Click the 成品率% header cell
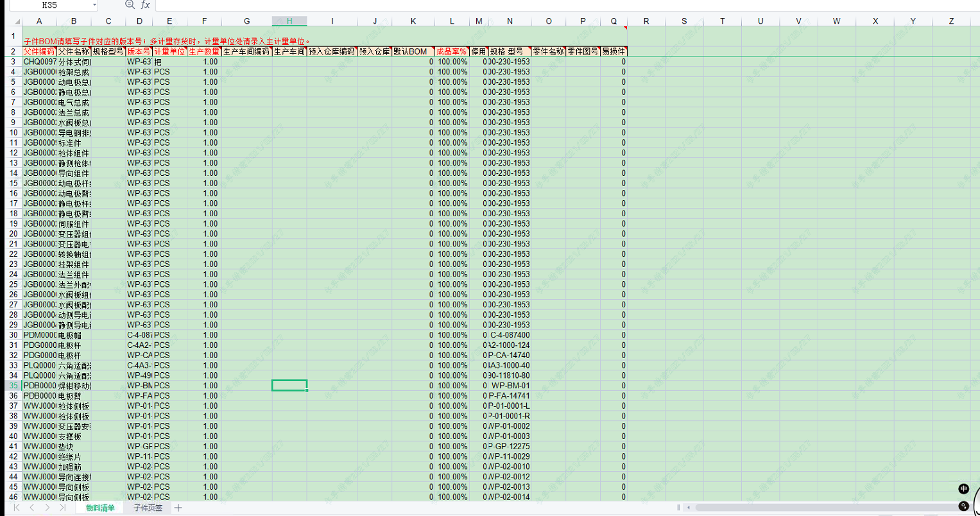Image resolution: width=980 pixels, height=516 pixels. click(x=452, y=51)
